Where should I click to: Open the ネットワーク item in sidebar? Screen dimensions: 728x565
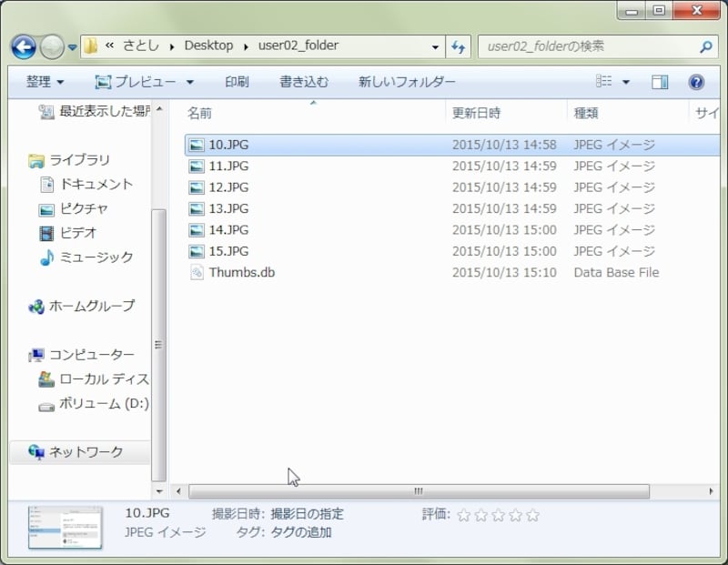coord(85,452)
